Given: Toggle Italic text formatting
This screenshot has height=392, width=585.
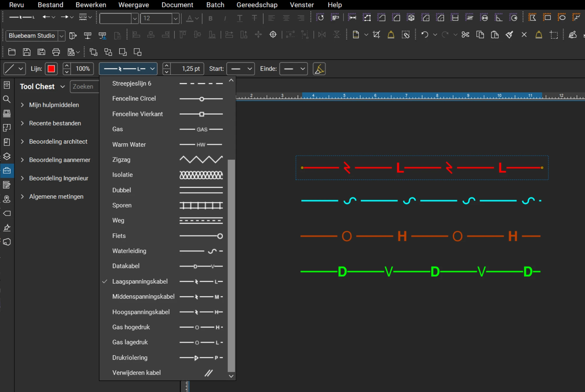Looking at the screenshot, I should point(225,18).
